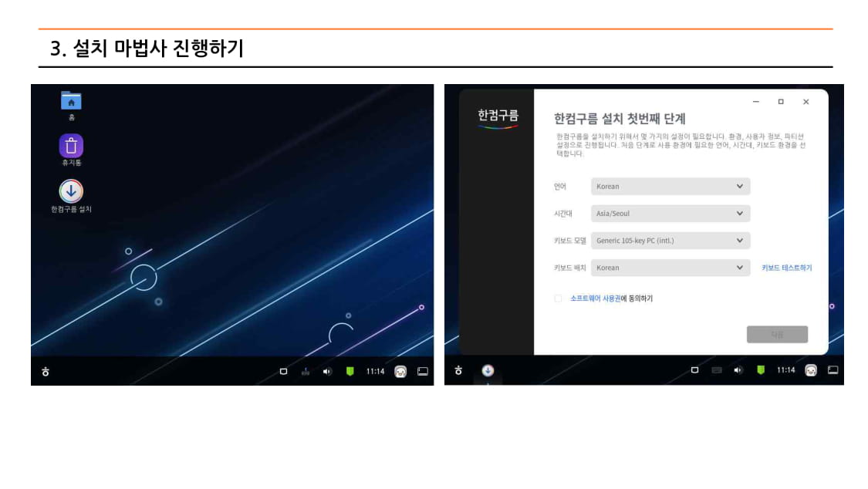Open the Home folder icon on left desktop
Viewport: 868px width, 489px height.
point(71,101)
